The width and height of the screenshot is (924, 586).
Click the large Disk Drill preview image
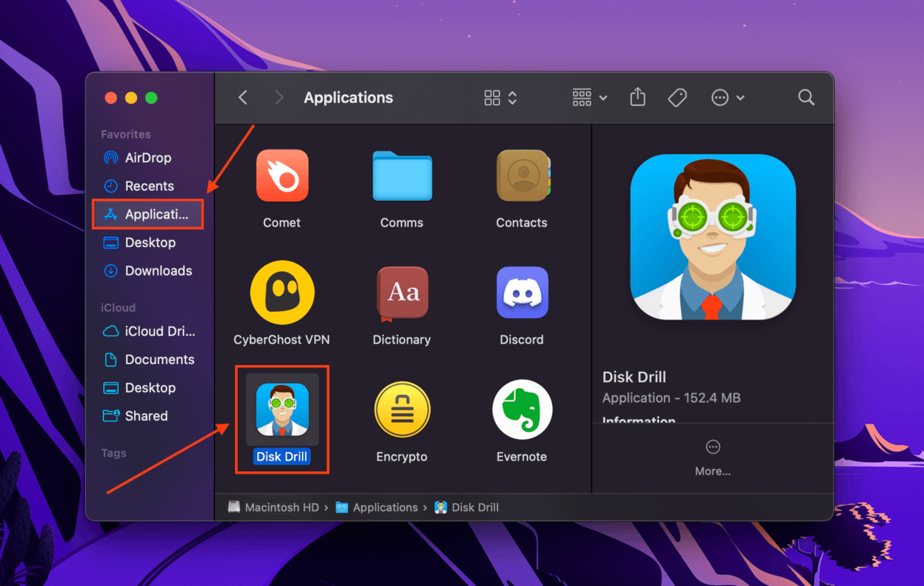[713, 237]
